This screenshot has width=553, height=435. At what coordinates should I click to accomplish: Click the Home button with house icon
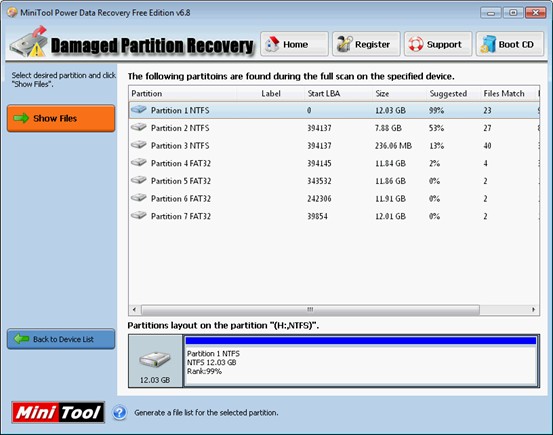click(294, 44)
